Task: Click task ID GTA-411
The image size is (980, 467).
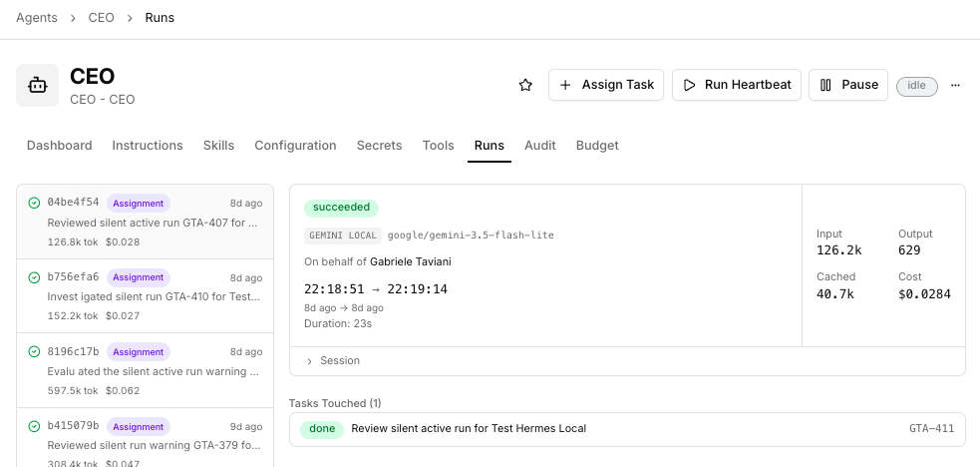Action: (931, 429)
